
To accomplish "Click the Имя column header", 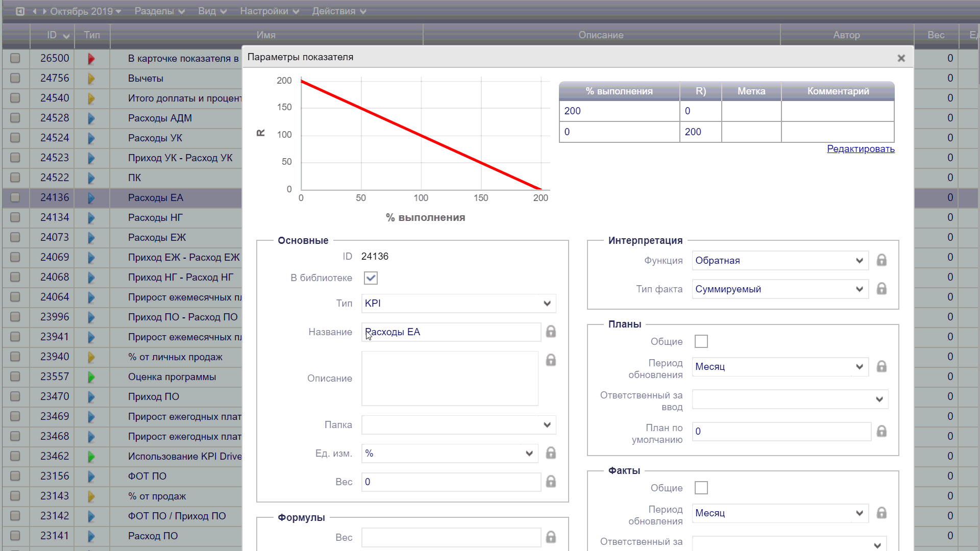I will [x=266, y=35].
